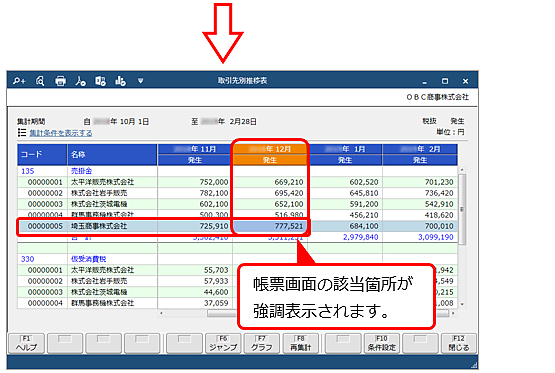555x373 pixels.
Task: Click the 602,100 amount cell
Action: click(195, 204)
